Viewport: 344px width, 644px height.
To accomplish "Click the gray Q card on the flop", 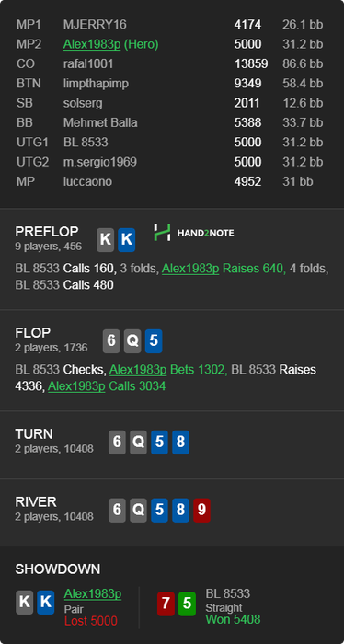I will pyautogui.click(x=132, y=341).
